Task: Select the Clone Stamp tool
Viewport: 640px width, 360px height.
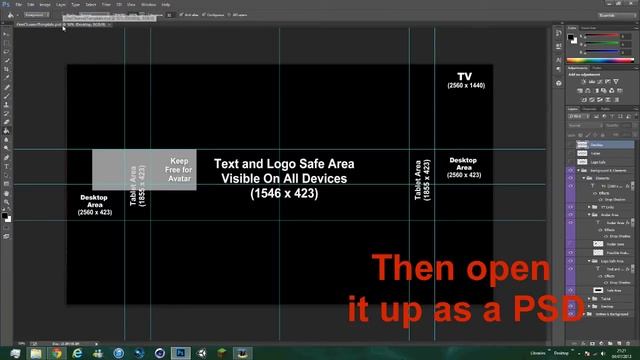Action: [x=6, y=104]
